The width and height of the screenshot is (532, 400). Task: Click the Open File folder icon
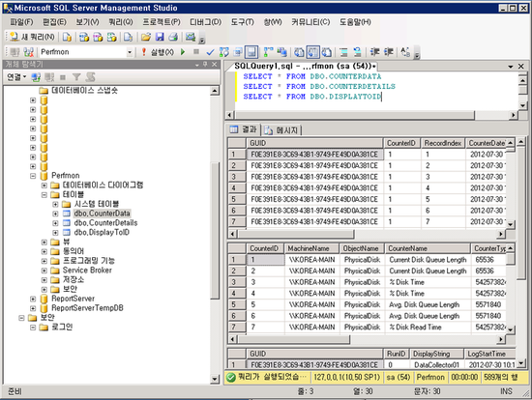[x=146, y=37]
